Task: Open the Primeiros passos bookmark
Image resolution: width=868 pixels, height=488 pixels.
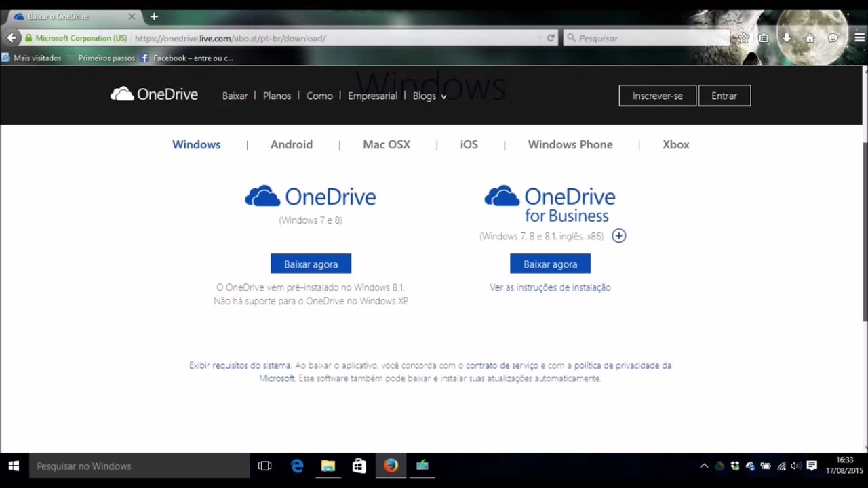Action: [x=100, y=58]
